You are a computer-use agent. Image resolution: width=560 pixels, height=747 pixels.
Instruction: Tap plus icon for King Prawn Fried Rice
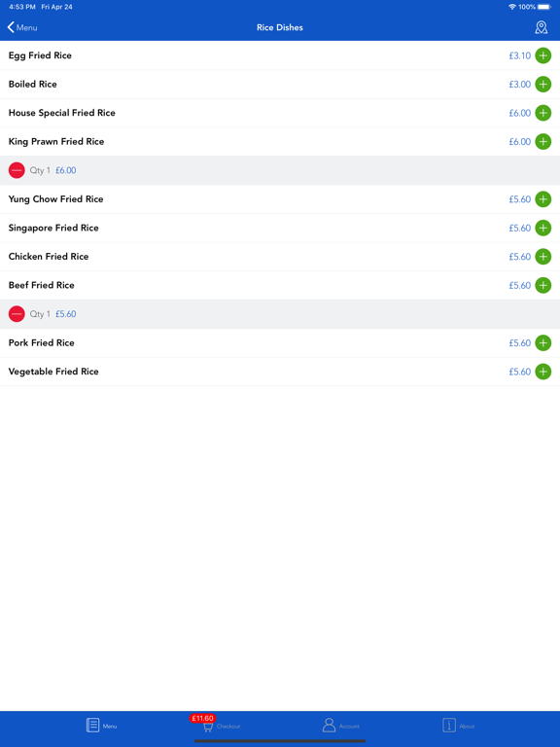pos(542,141)
